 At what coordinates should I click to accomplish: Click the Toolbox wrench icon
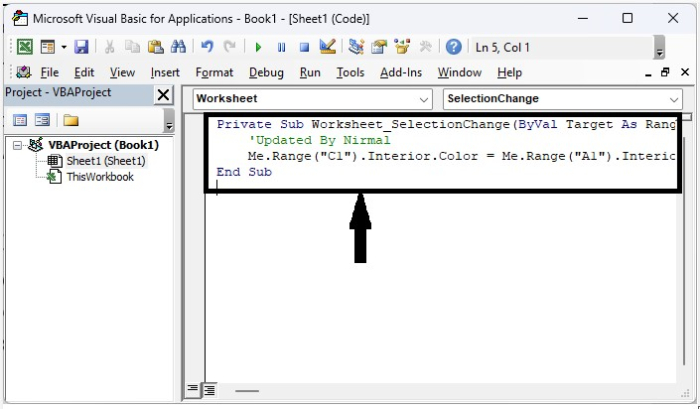coord(425,47)
